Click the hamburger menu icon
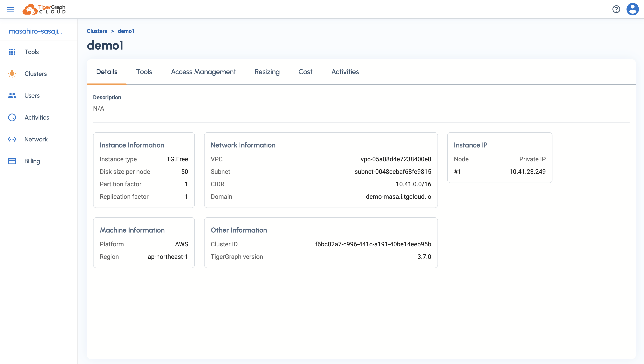The height and width of the screenshot is (364, 644). [11, 9]
